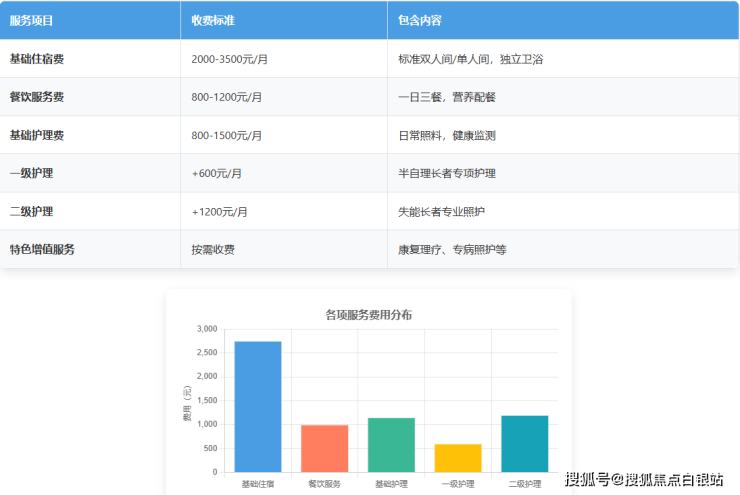740x495 pixels.
Task: Click the orange 餐饮服务 chart bar
Action: coord(325,448)
